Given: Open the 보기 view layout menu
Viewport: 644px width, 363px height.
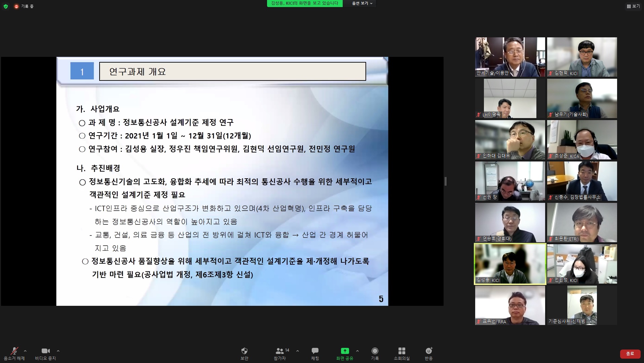Looking at the screenshot, I should point(633,6).
